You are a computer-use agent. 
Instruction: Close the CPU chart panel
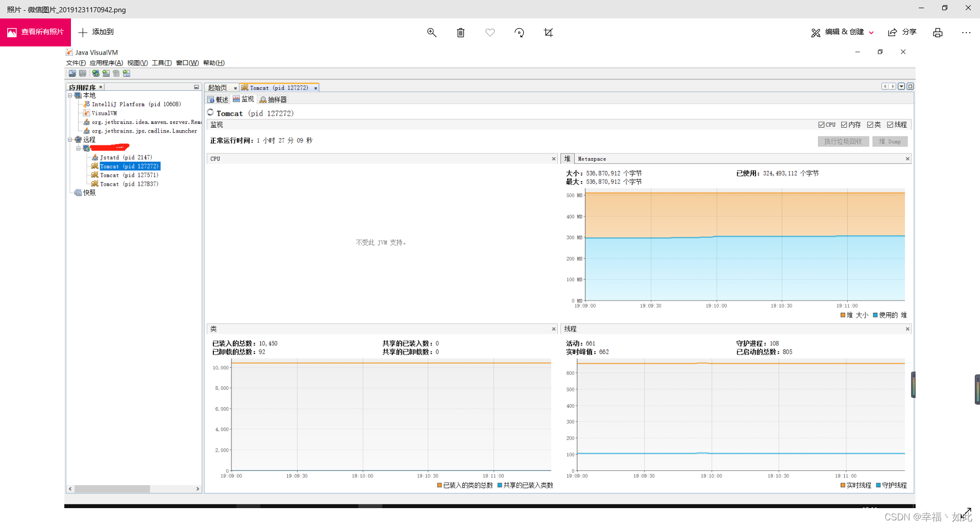pos(554,159)
